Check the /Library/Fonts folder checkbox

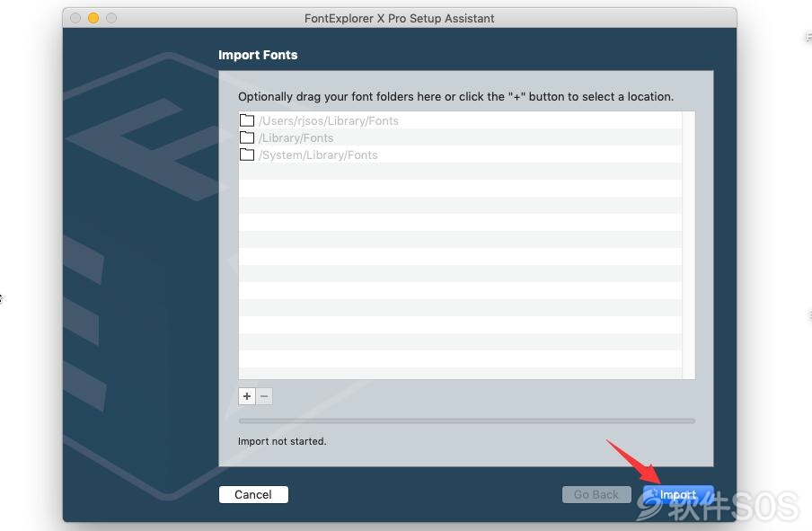point(247,137)
